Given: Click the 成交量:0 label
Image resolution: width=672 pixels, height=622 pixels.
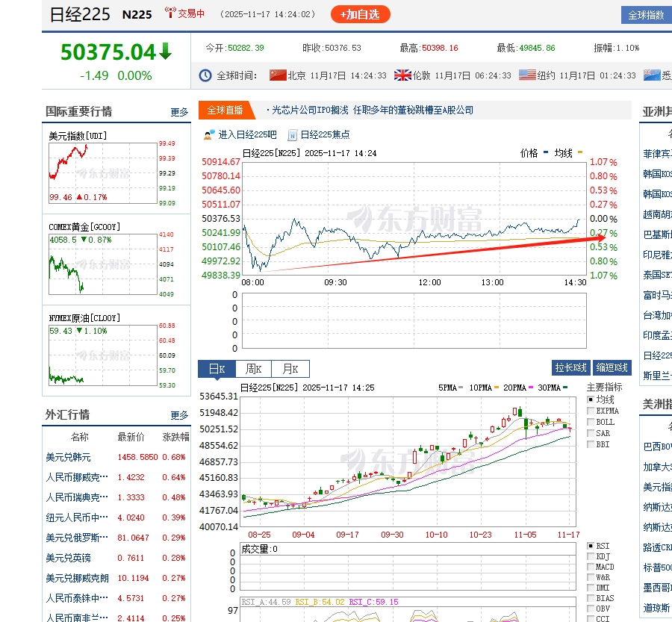Looking at the screenshot, I should click(259, 549).
